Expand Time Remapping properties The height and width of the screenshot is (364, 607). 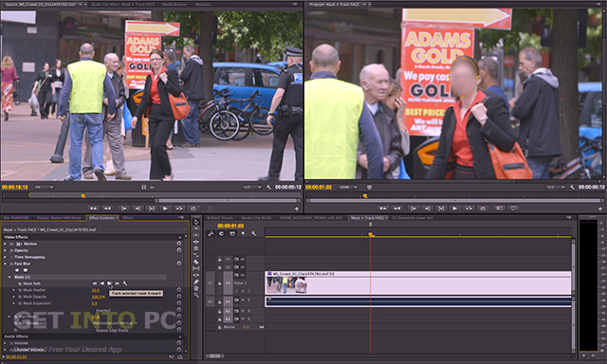5,257
